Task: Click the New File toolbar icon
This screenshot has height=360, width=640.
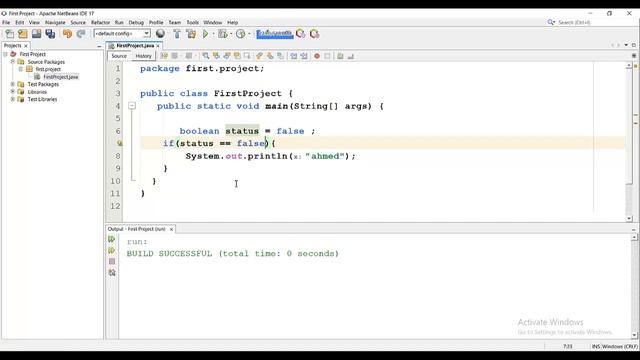Action: (9, 34)
